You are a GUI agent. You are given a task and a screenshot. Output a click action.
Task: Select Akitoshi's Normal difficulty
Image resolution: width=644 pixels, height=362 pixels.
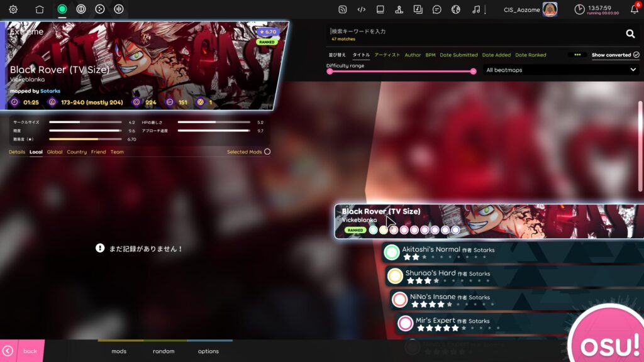click(x=513, y=252)
